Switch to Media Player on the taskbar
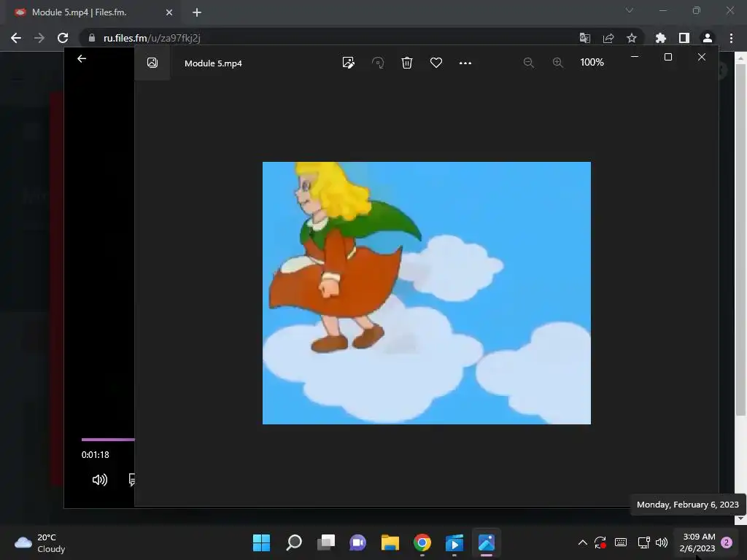The width and height of the screenshot is (747, 560). point(454,542)
